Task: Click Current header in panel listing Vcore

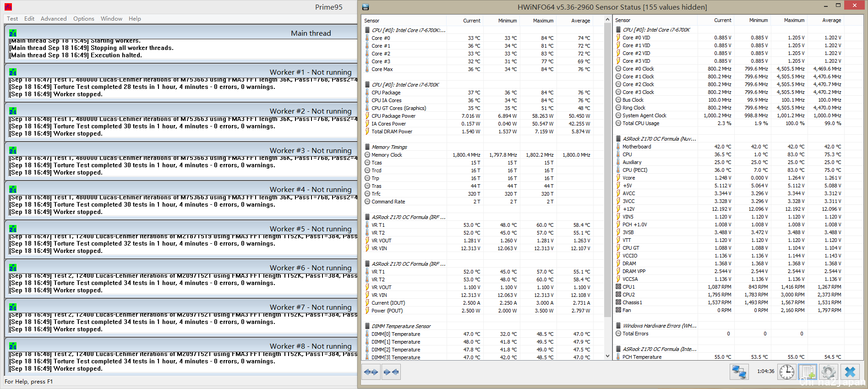Action: [x=722, y=20]
